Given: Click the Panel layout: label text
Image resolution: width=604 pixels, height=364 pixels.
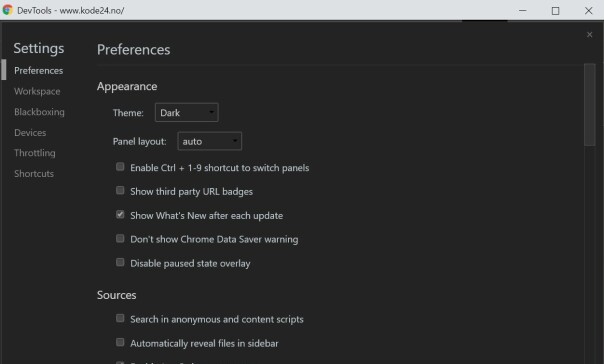Looking at the screenshot, I should pos(139,141).
